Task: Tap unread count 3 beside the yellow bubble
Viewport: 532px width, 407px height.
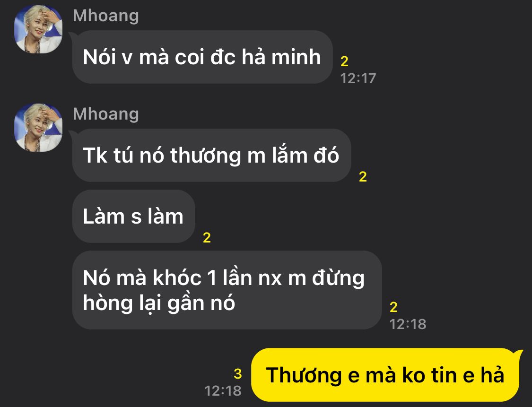Action: 237,374
